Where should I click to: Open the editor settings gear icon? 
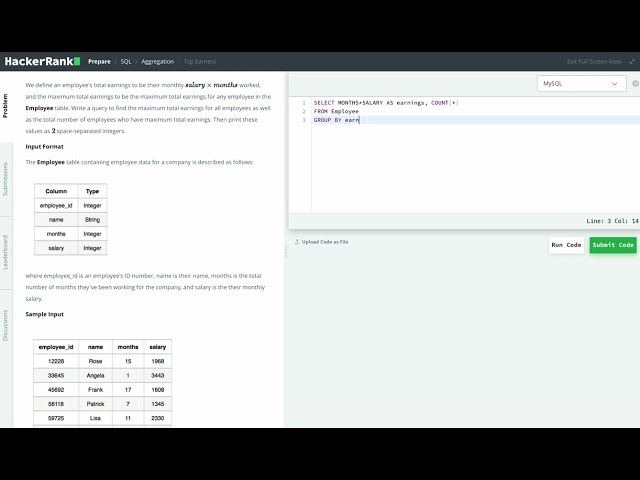(x=636, y=84)
